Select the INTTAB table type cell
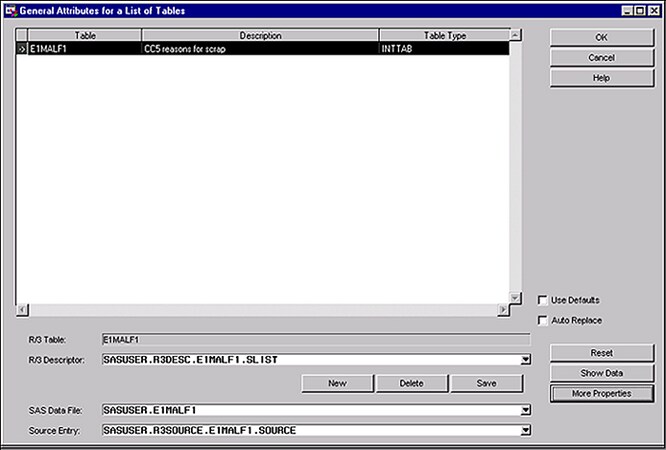Image resolution: width=666 pixels, height=450 pixels. tap(444, 49)
